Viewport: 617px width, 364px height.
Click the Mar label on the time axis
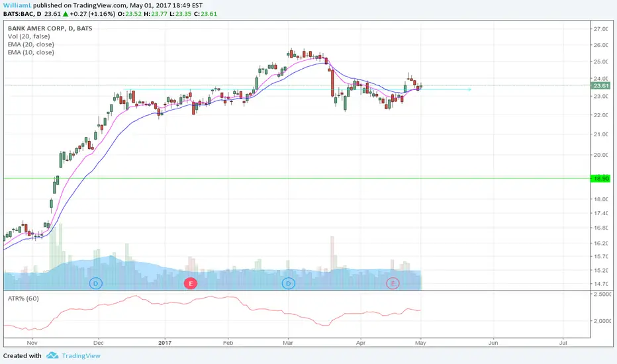288,343
